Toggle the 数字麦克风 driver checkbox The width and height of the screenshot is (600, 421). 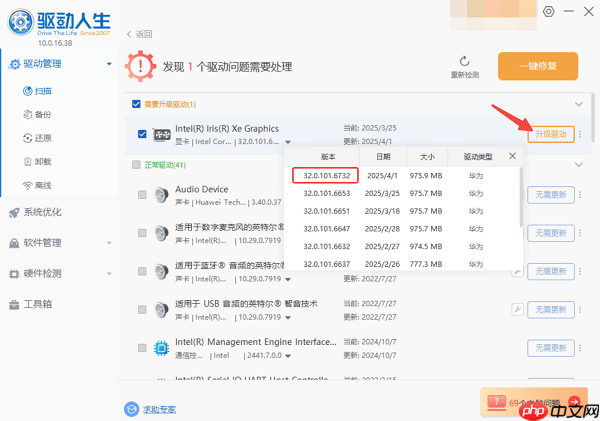click(142, 233)
